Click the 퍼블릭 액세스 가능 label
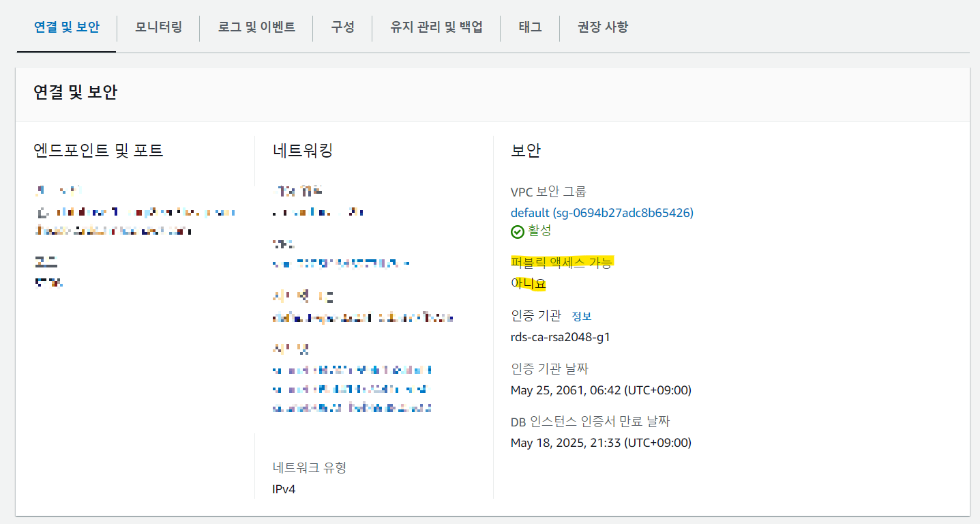The height and width of the screenshot is (524, 980). (562, 262)
